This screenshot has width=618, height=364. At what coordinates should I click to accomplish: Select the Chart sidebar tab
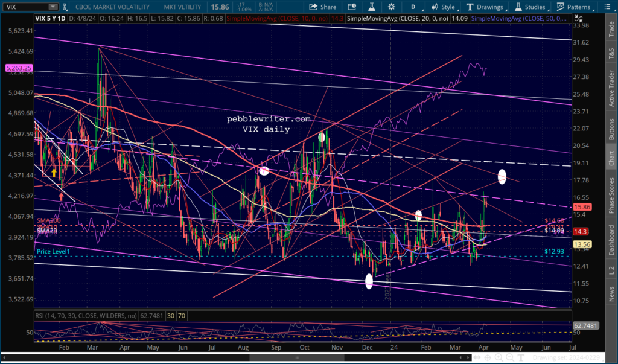pos(611,158)
